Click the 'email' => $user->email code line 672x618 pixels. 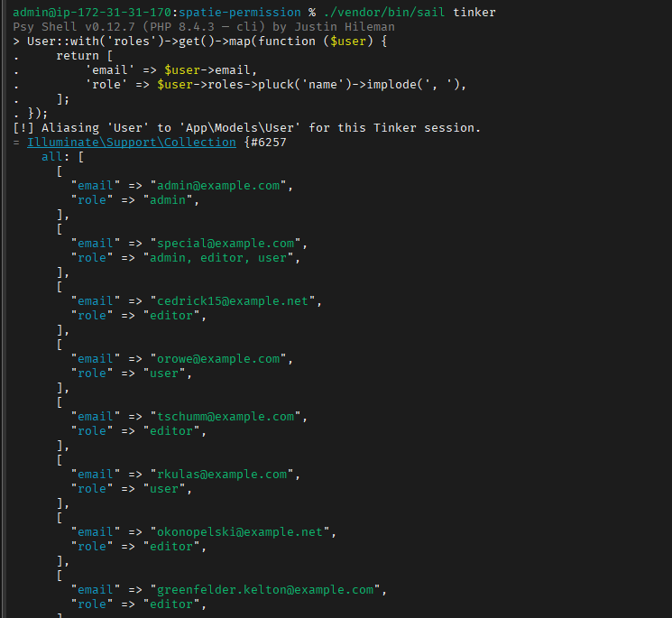point(171,70)
